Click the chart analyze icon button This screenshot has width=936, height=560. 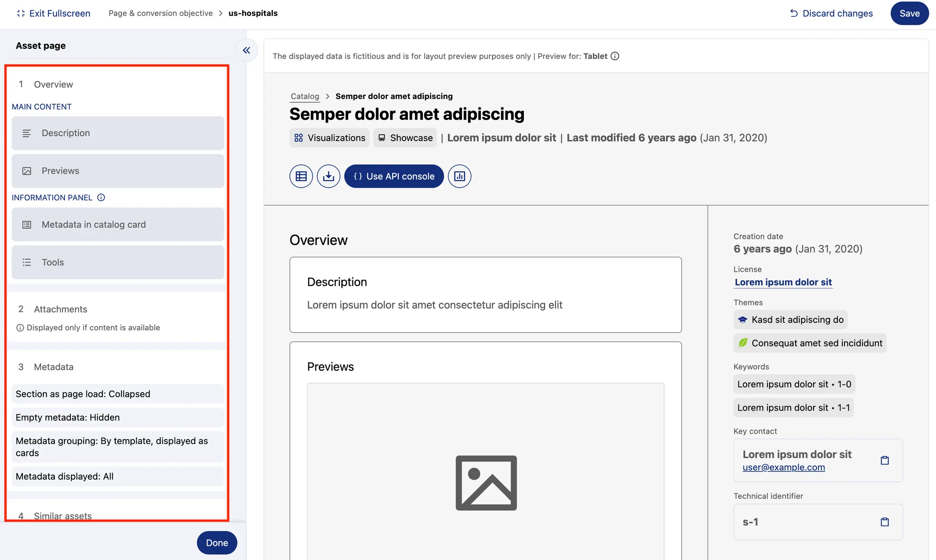[x=459, y=176]
